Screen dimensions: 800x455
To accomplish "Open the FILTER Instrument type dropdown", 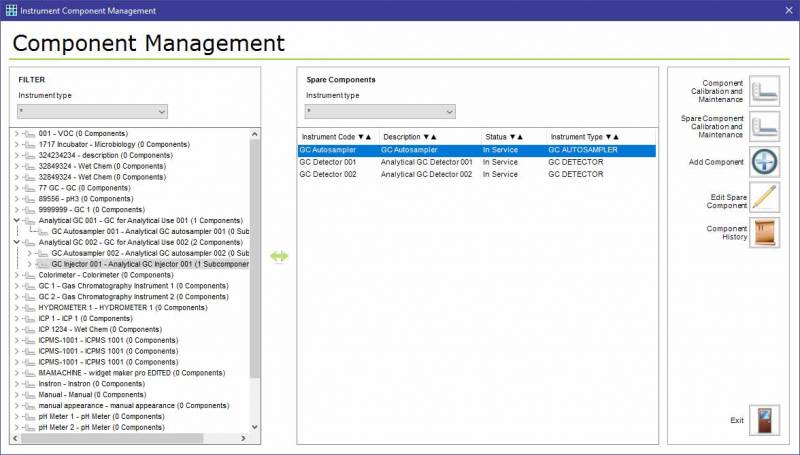I will (92, 112).
